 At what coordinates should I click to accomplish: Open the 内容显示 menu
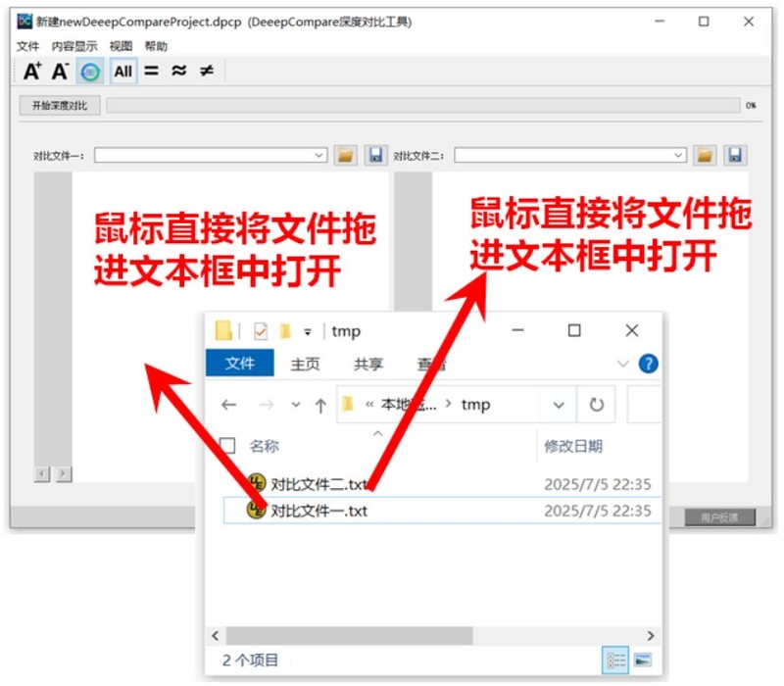[74, 46]
